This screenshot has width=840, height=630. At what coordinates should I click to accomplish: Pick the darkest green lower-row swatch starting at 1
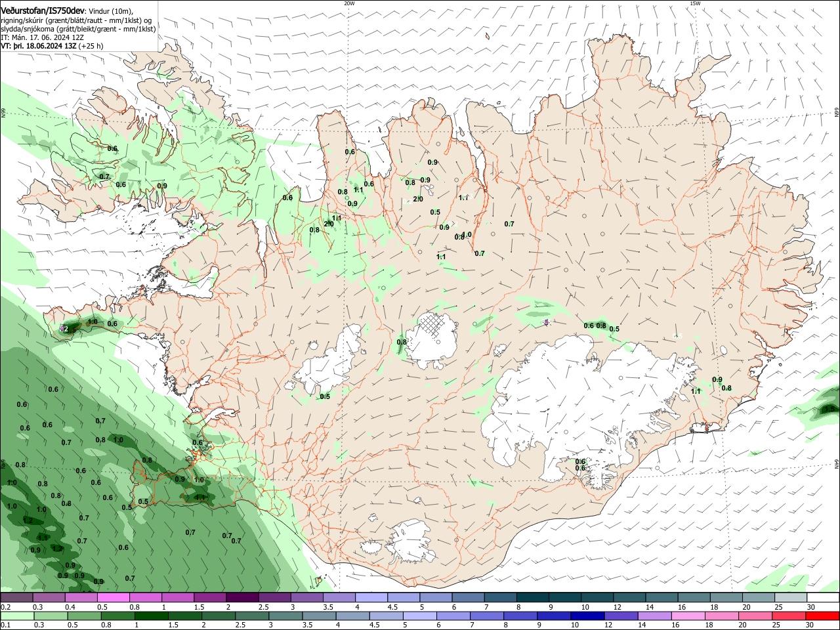(152, 616)
